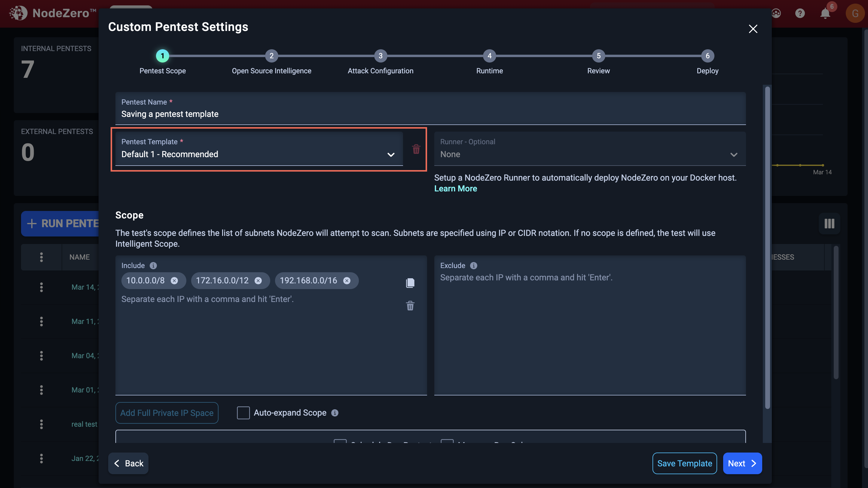868x488 pixels.
Task: Open row options for Jan 22 pentest
Action: [41, 458]
